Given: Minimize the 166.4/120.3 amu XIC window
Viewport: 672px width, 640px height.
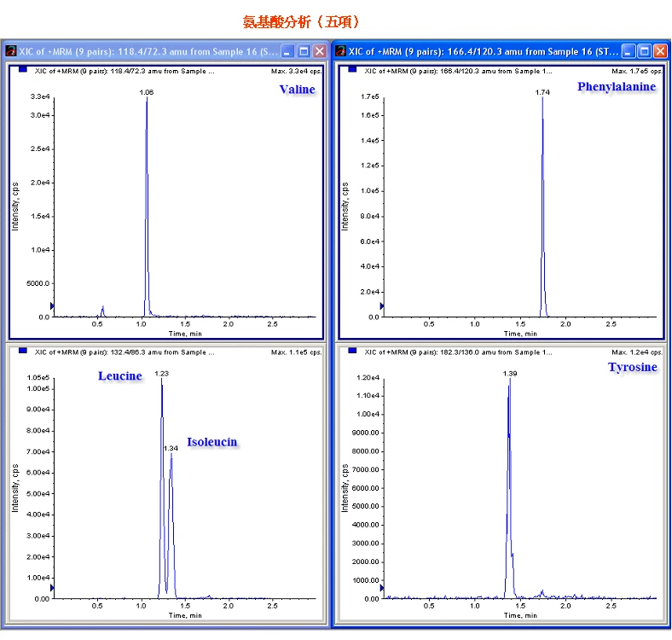Looking at the screenshot, I should (629, 51).
